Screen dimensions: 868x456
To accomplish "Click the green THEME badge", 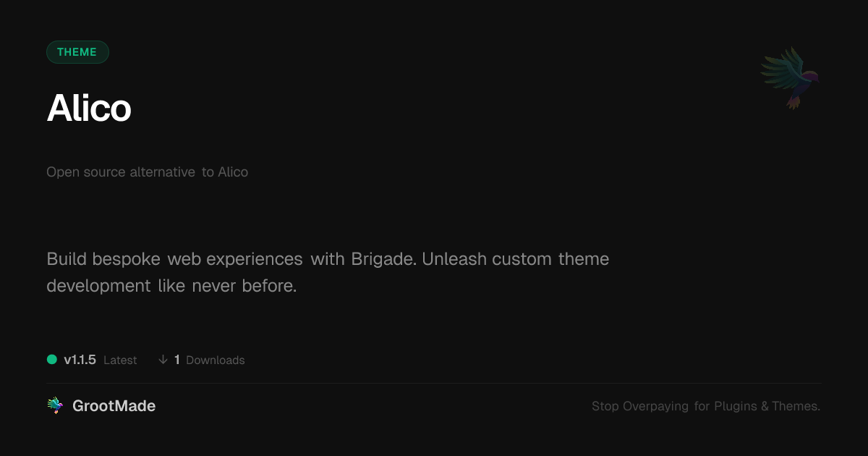I will point(77,52).
